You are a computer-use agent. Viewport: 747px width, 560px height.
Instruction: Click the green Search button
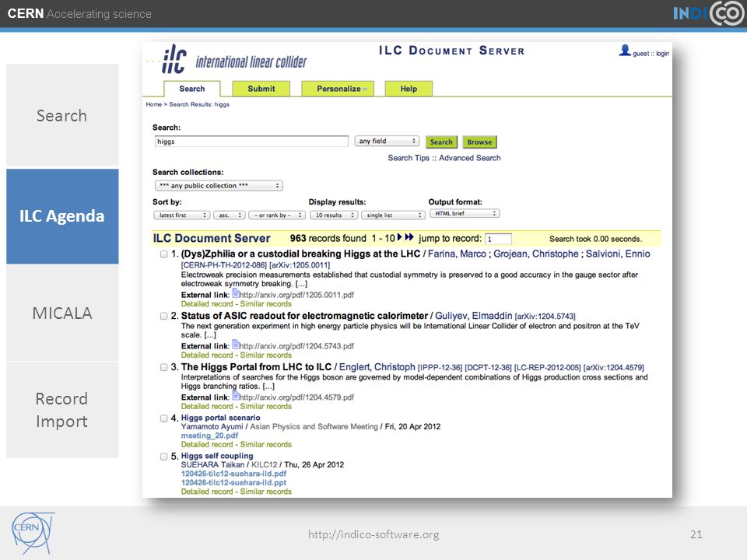point(441,142)
